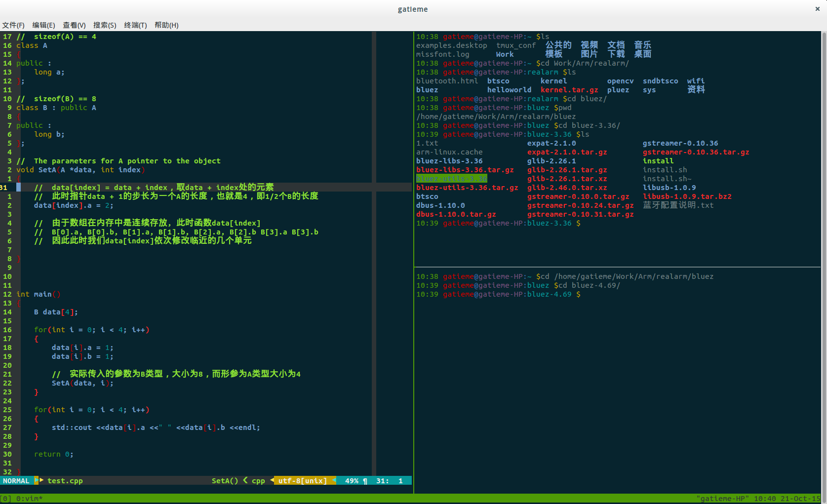Screen dimensions: 827x504
Task: Click kernel.tar.gz in the realarm listing
Action: click(x=569, y=90)
